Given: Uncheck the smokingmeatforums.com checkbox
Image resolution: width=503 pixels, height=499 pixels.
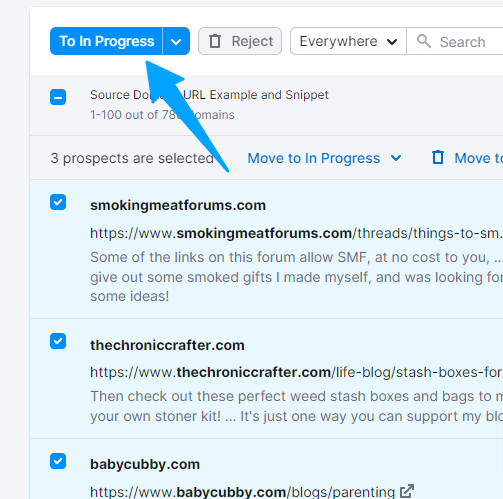Looking at the screenshot, I should (x=58, y=202).
